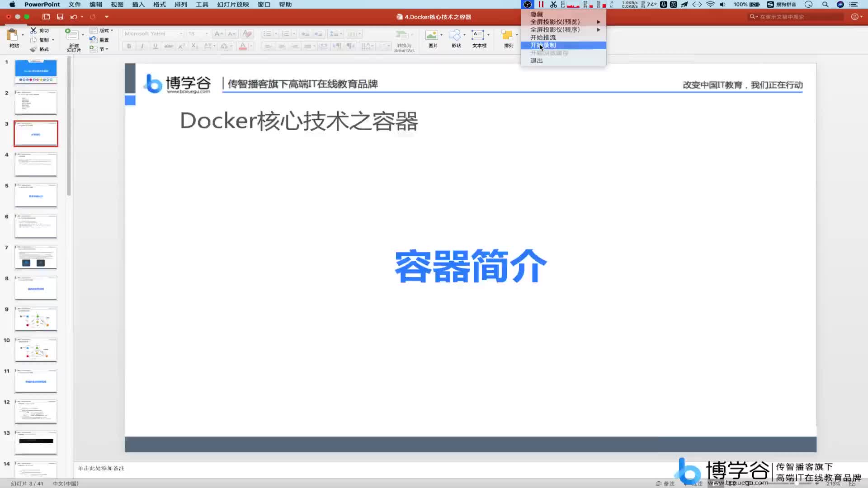
Task: Increase font size with the A▲ icon
Action: [218, 34]
